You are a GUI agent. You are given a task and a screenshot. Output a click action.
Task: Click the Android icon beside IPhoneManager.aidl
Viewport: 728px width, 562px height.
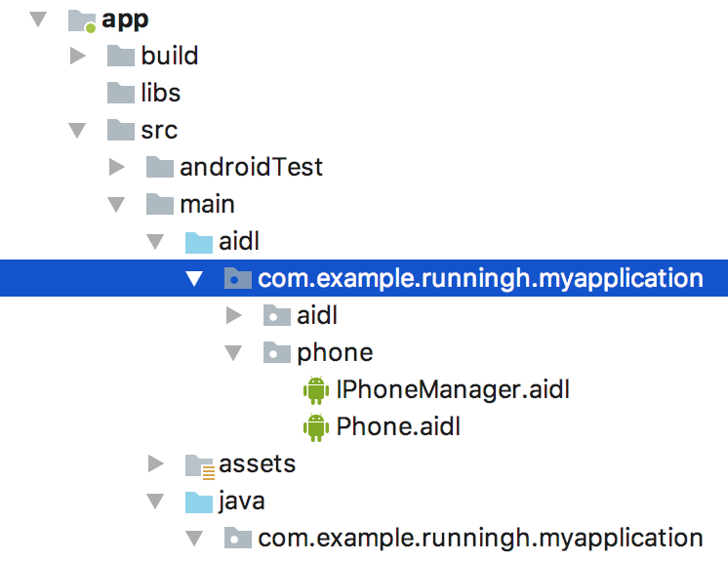click(316, 390)
